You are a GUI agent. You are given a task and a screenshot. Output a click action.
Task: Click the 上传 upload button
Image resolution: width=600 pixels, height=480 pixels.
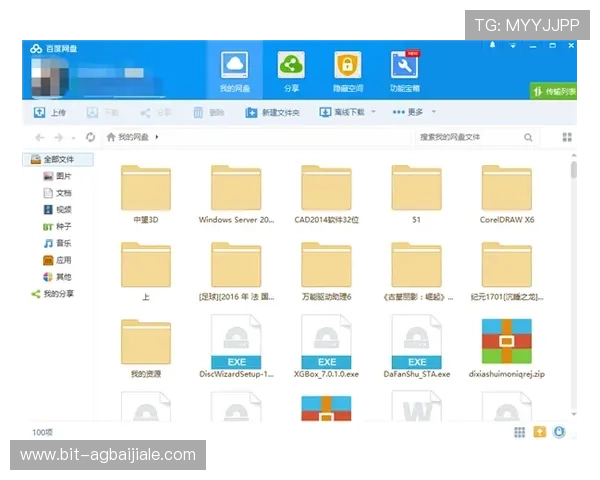point(50,112)
